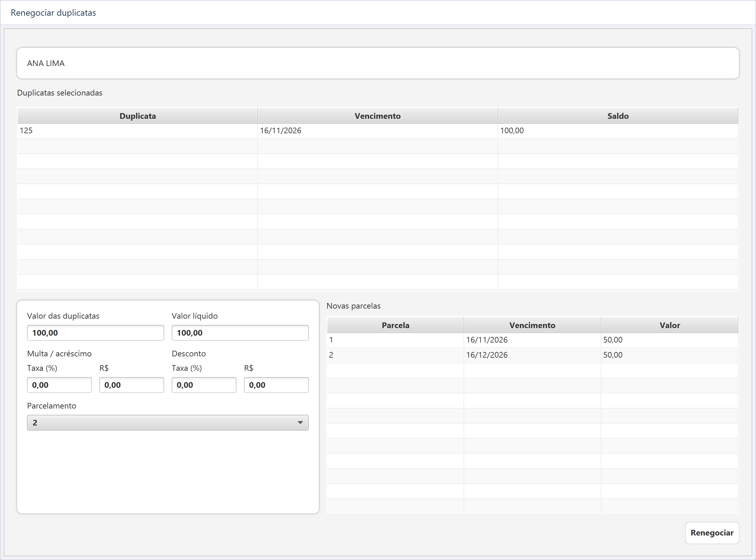Click the Multa R$ amount input
This screenshot has width=756, height=560.
click(x=131, y=385)
